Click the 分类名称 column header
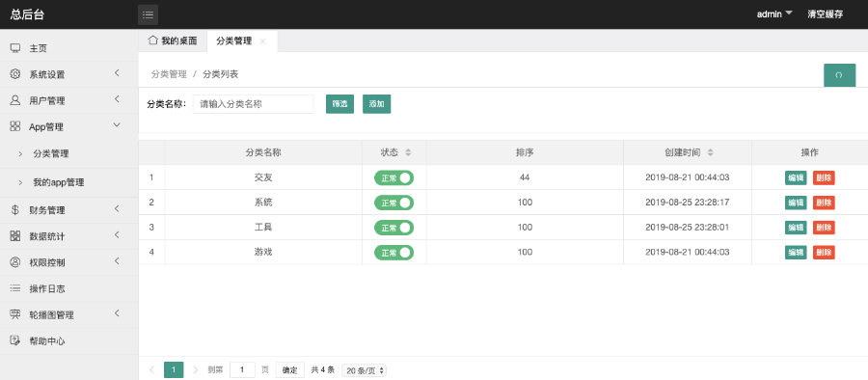 click(263, 152)
